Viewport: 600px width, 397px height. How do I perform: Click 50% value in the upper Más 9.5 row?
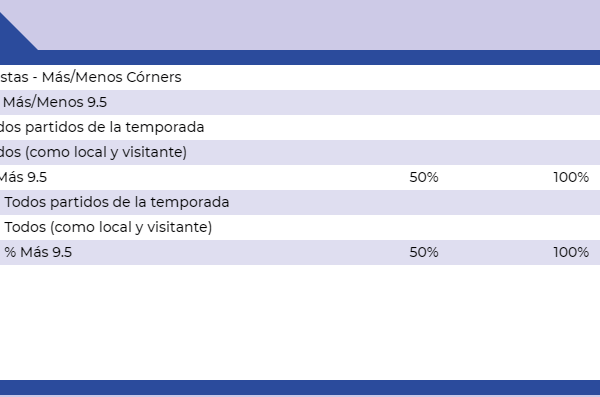[424, 177]
